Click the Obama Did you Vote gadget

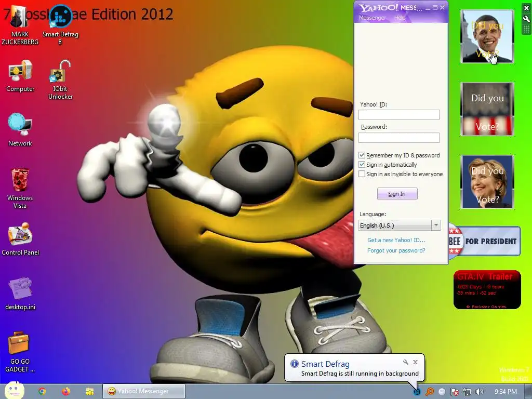click(487, 36)
